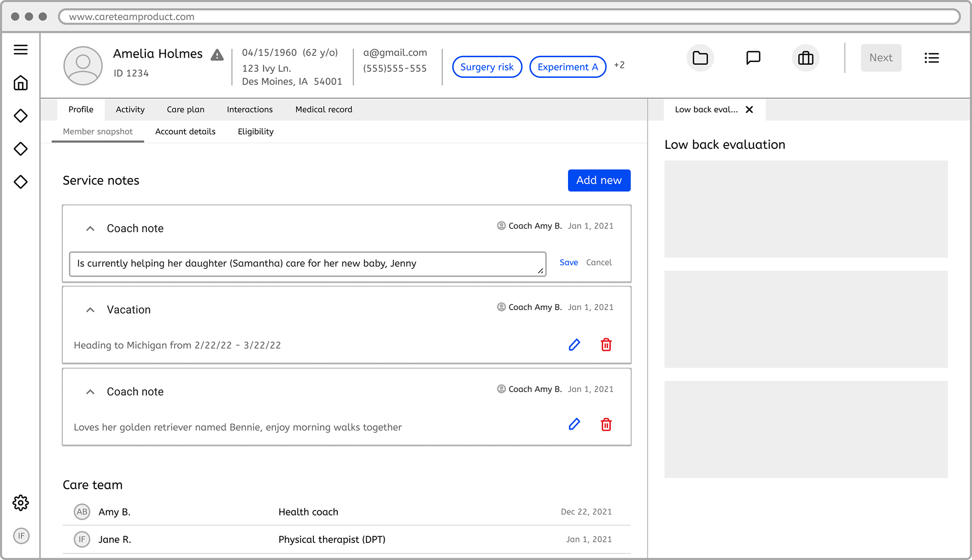This screenshot has width=972, height=560.
Task: Cancel editing the coach note
Action: [599, 262]
